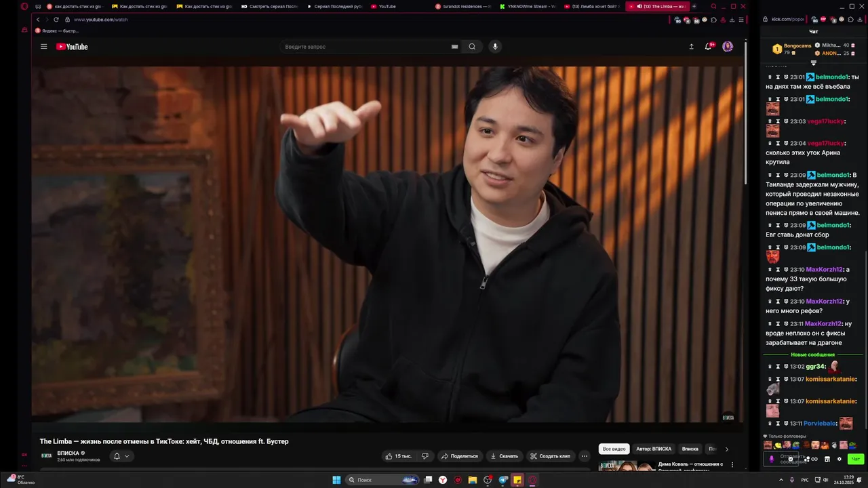868x488 pixels.
Task: Open the YouTube notifications bell
Action: coord(708,47)
